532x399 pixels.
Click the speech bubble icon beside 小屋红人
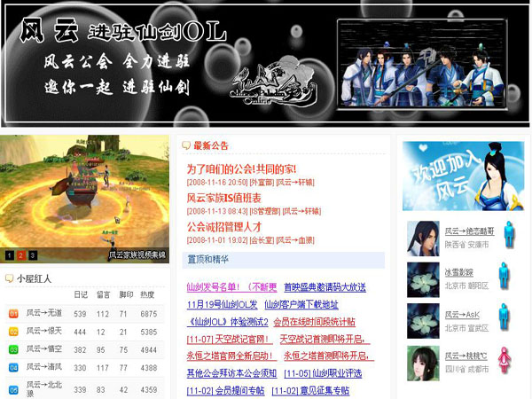(9, 279)
